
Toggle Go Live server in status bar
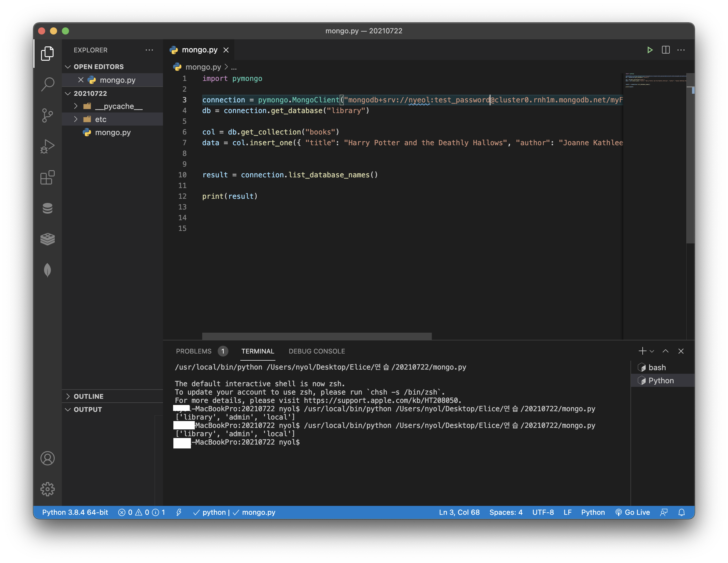point(632,512)
